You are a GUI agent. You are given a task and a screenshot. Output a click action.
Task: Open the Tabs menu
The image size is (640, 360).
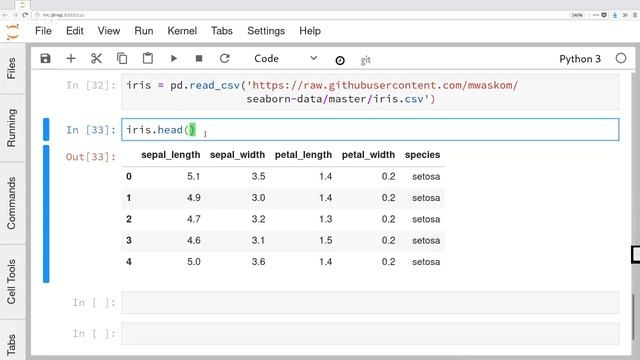coord(222,31)
